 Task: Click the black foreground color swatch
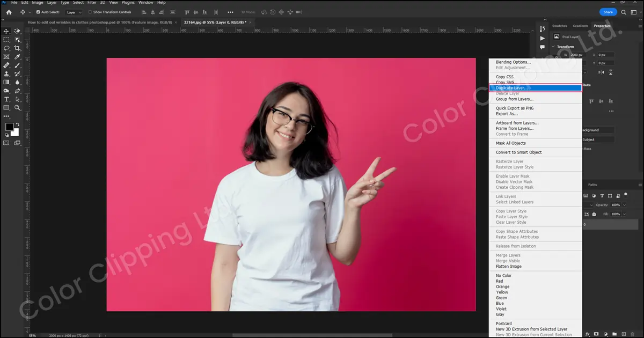click(x=9, y=127)
